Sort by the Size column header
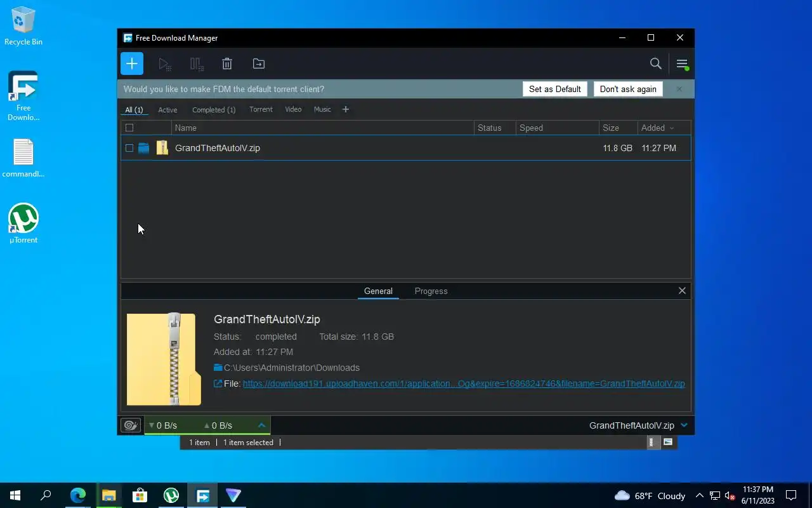812x508 pixels. pyautogui.click(x=618, y=128)
